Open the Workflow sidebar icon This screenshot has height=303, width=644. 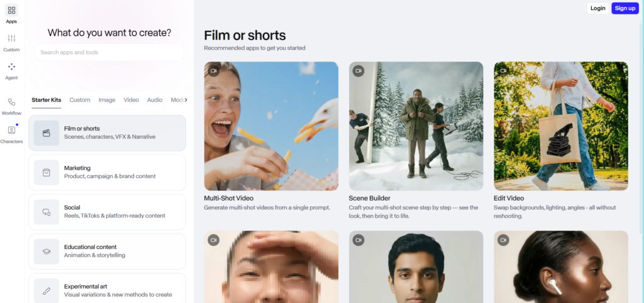[11, 102]
